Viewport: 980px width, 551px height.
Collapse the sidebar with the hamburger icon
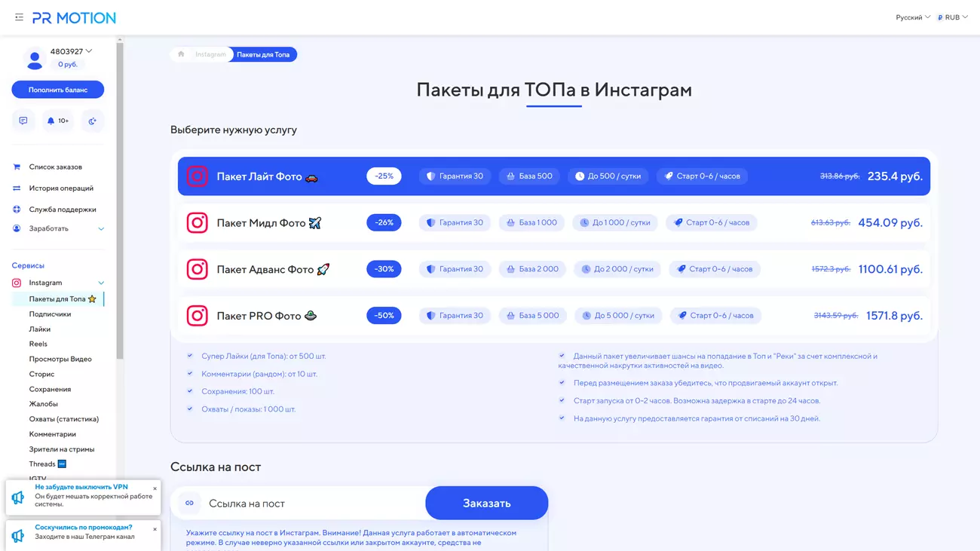click(19, 17)
